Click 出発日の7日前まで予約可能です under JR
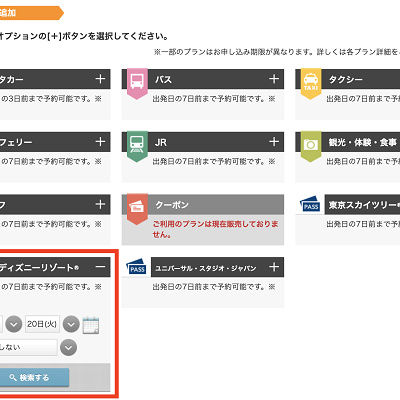This screenshot has height=400, width=400. point(214,161)
